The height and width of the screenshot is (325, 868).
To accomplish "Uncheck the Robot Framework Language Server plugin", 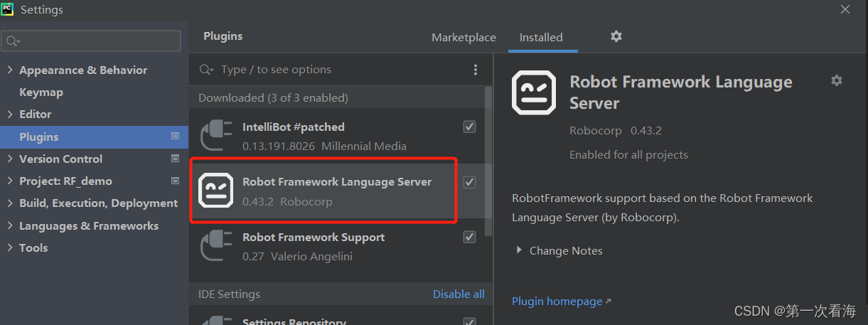I will point(469,182).
